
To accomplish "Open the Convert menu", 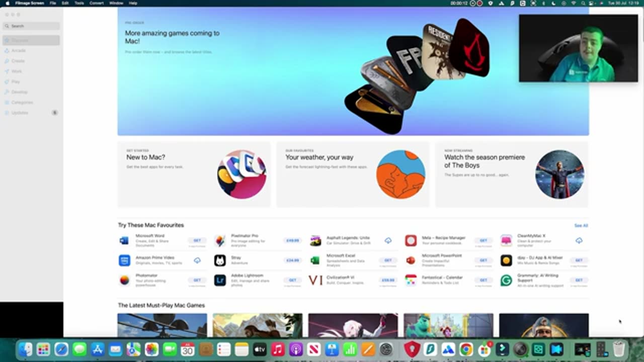I will (x=97, y=3).
